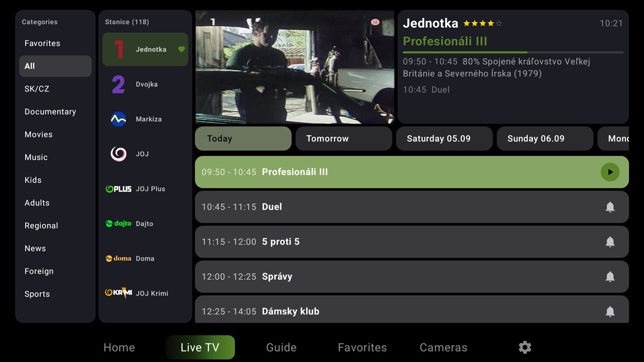This screenshot has height=362, width=644.
Task: Select the Doma channel logo
Action: click(x=118, y=258)
